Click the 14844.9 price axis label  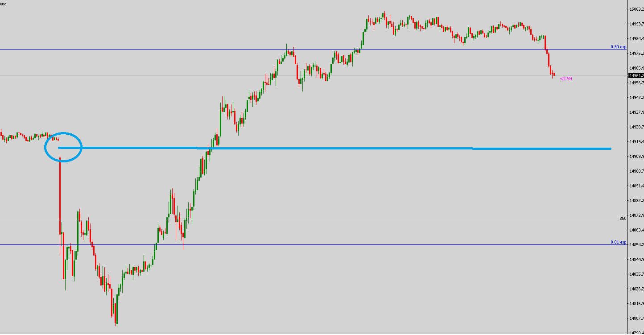[x=636, y=260]
